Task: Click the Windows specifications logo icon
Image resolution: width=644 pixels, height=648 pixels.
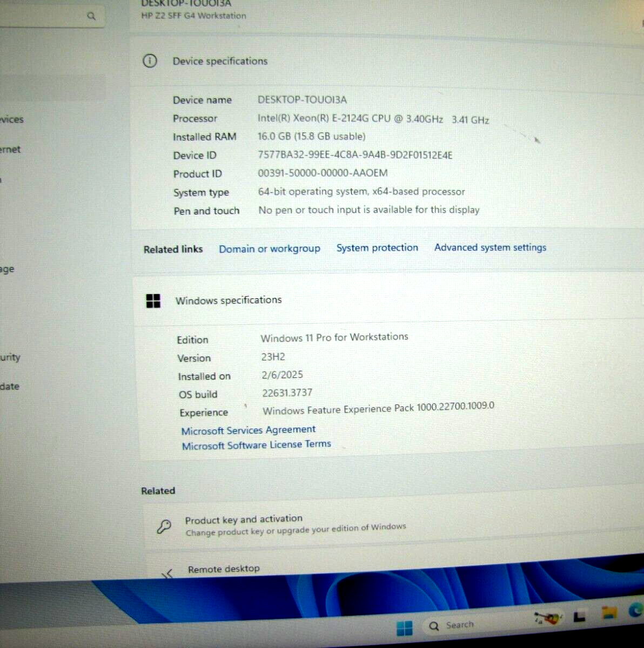Action: pos(153,301)
